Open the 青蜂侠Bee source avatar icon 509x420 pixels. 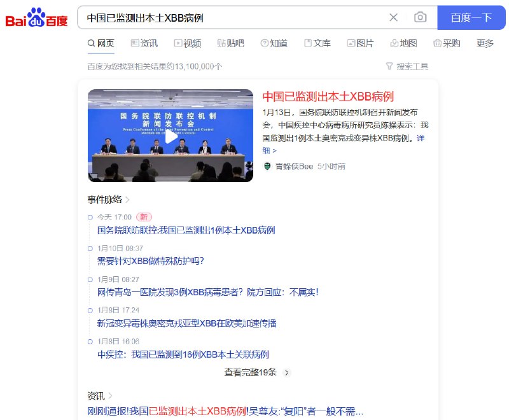click(267, 167)
